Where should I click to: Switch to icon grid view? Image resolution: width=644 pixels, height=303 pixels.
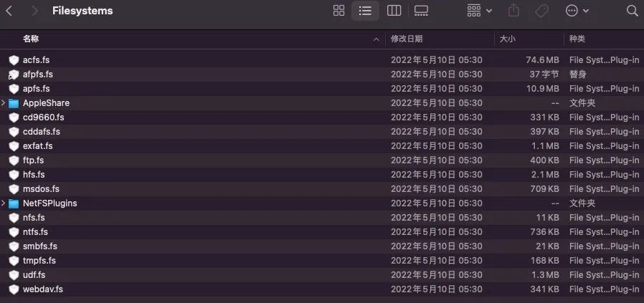(x=339, y=11)
